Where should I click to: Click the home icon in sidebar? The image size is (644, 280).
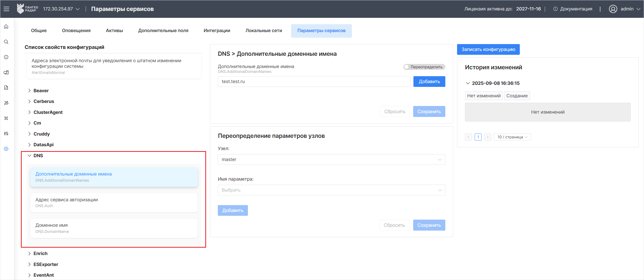[x=6, y=27]
